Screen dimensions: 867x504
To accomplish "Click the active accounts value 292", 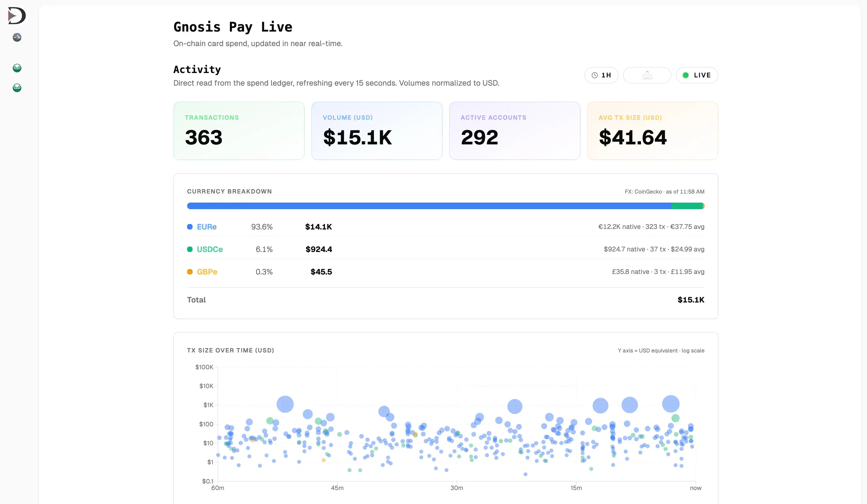I will (x=480, y=138).
